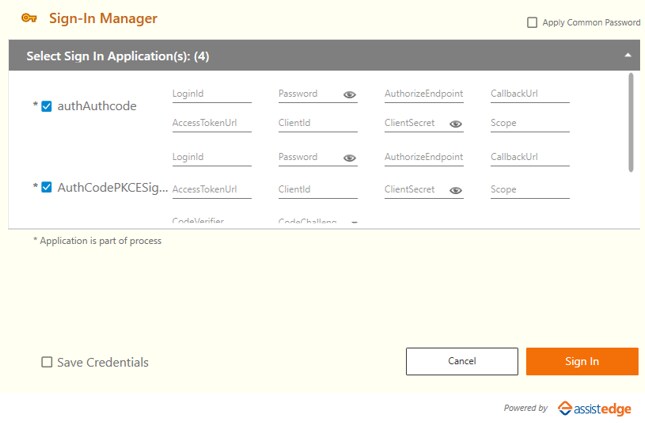Click the key icon beside Sign-In Manager

tap(28, 19)
